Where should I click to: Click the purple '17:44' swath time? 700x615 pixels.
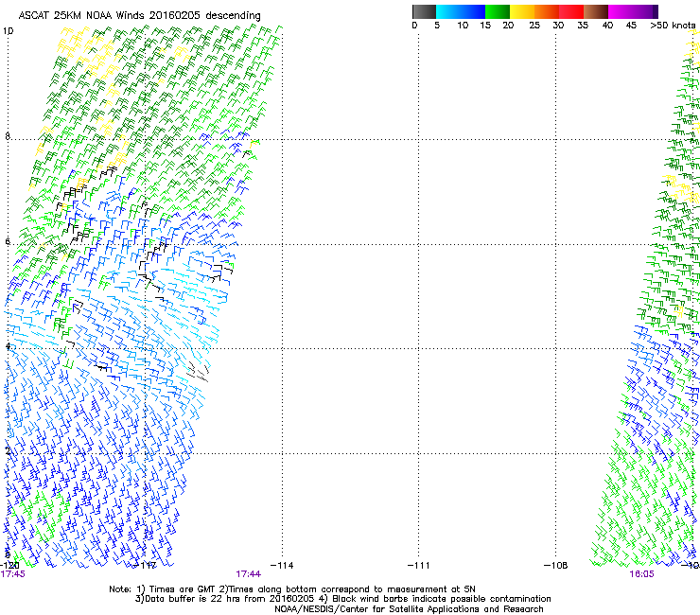click(248, 574)
